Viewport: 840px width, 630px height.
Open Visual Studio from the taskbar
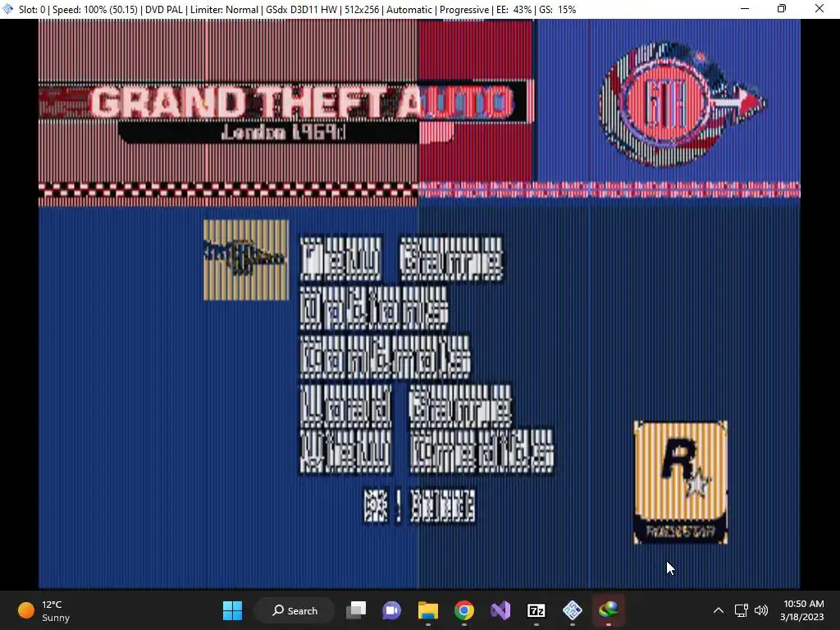click(500, 610)
